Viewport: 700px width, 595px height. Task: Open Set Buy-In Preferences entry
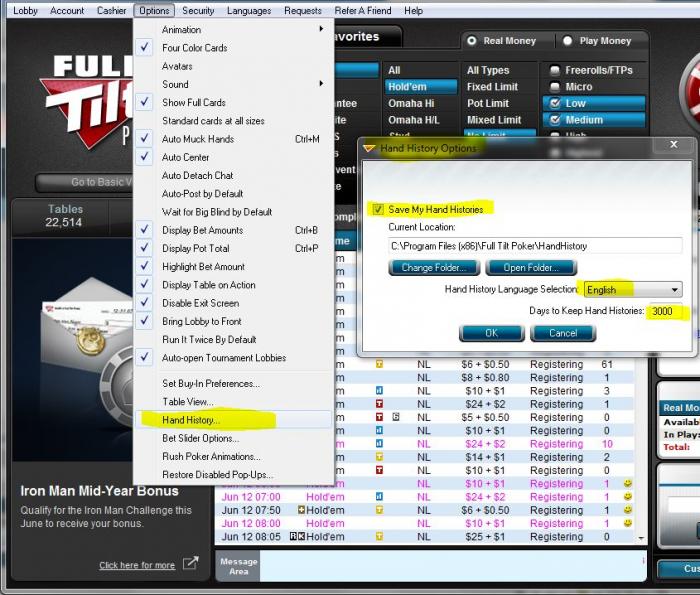[x=234, y=383]
